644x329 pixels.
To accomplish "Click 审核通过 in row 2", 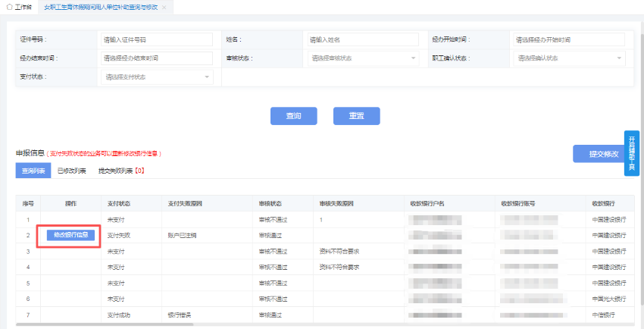I will pos(270,236).
